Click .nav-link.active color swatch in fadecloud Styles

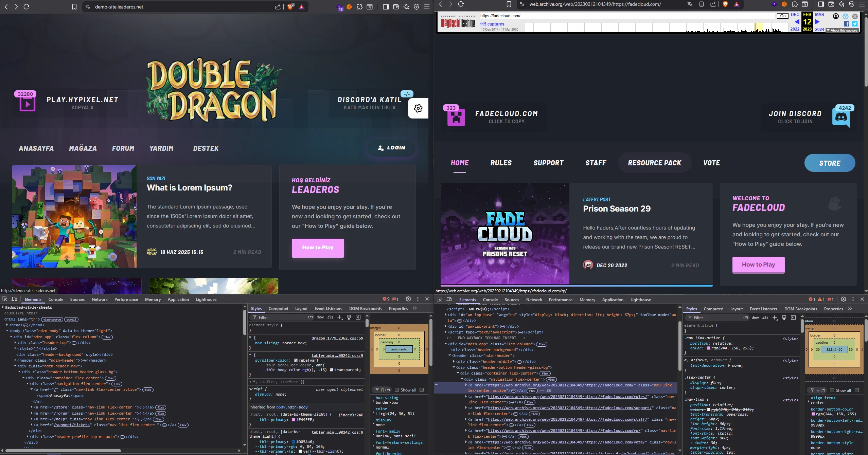[x=709, y=348]
